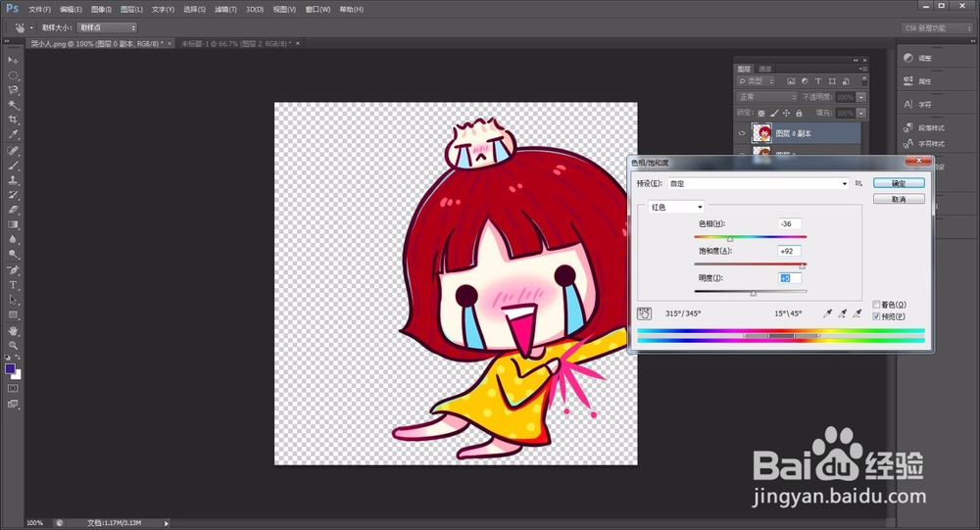Open the 文件(F) menu

coord(39,10)
